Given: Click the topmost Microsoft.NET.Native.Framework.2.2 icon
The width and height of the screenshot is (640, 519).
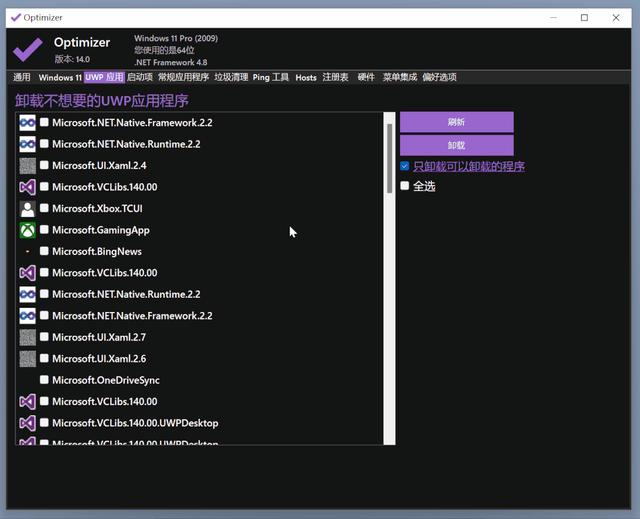Looking at the screenshot, I should coord(28,123).
